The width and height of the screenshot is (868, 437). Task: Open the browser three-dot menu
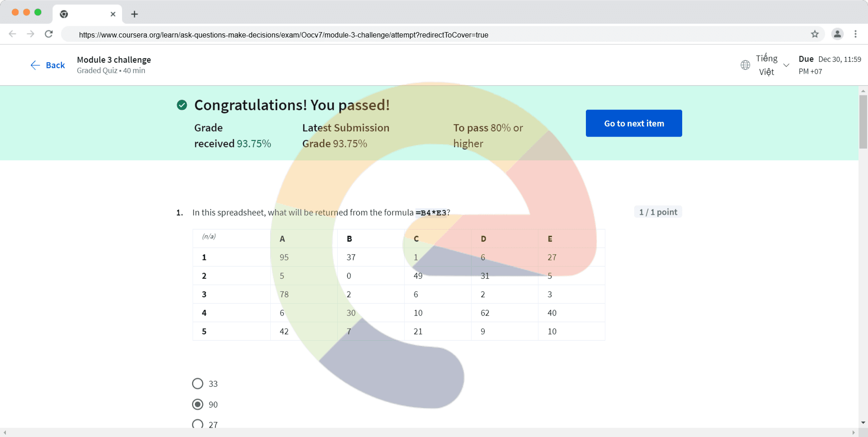(855, 34)
